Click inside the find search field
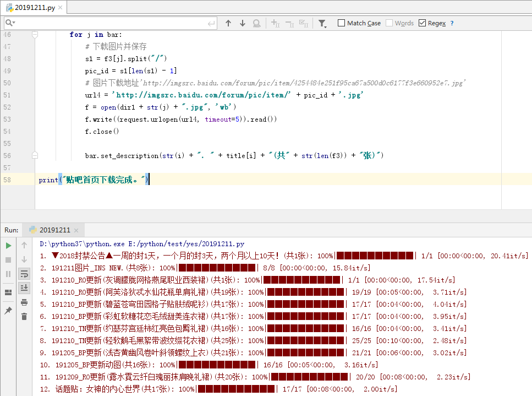This screenshot has height=396, width=532. (x=110, y=23)
